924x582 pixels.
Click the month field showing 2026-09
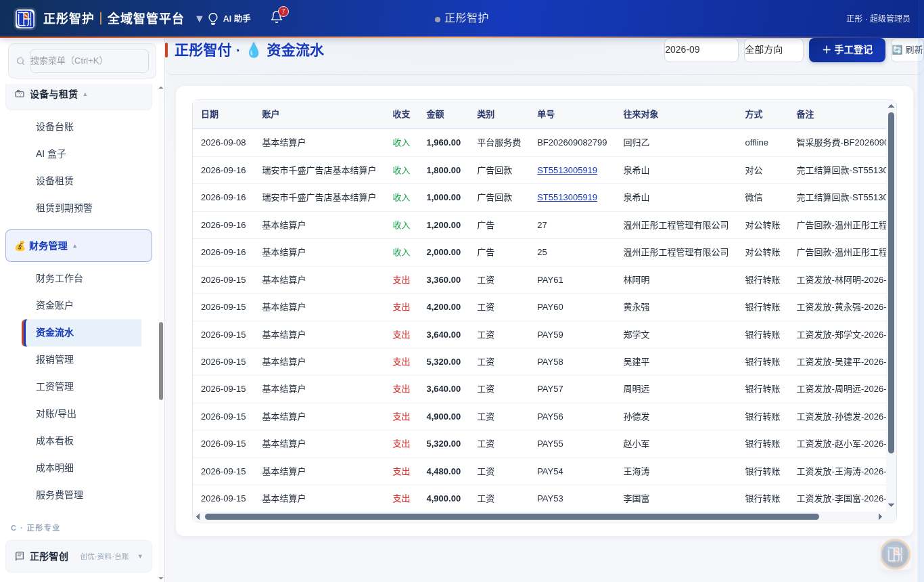click(x=701, y=49)
